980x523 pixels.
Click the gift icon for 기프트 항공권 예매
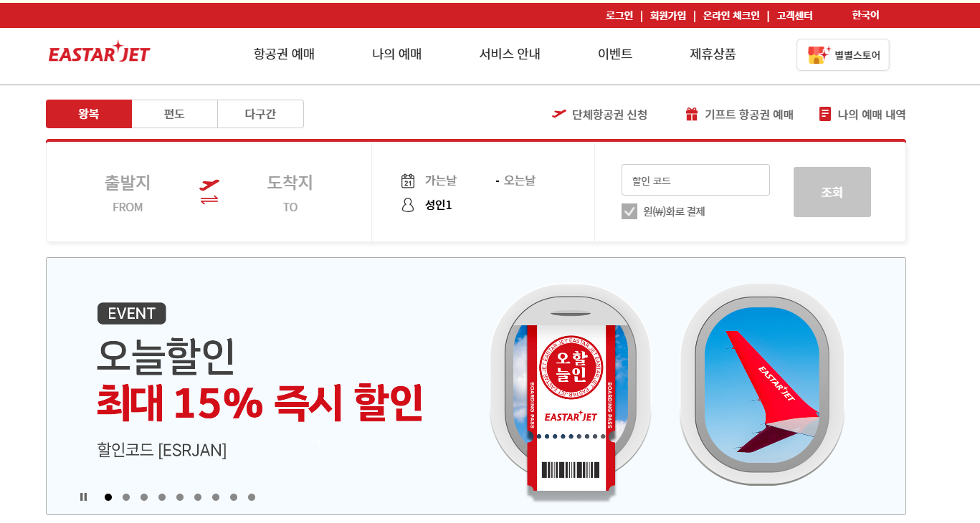tap(692, 114)
